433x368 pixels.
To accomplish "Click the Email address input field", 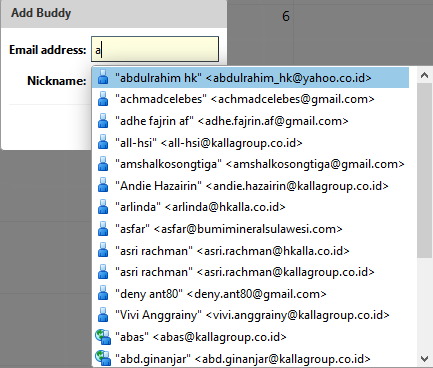I will click(155, 49).
